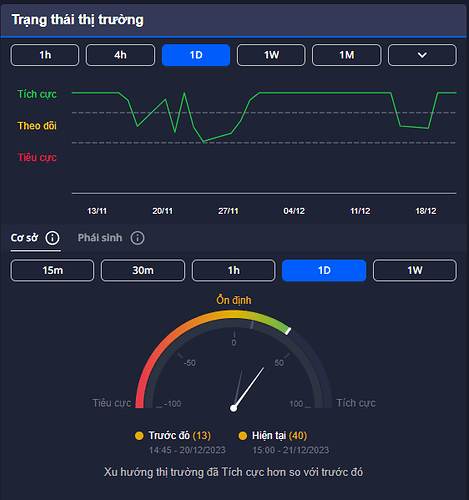Select the 30m gauge interval

pyautogui.click(x=143, y=270)
